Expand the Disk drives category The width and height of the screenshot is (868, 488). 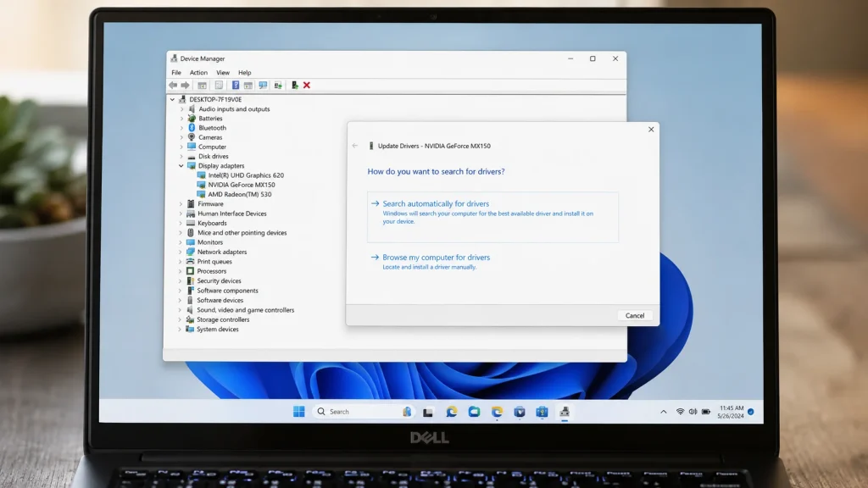[x=181, y=157]
